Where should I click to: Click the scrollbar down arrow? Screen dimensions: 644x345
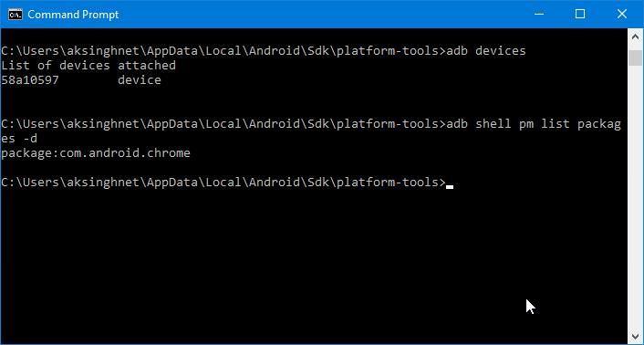tap(635, 337)
